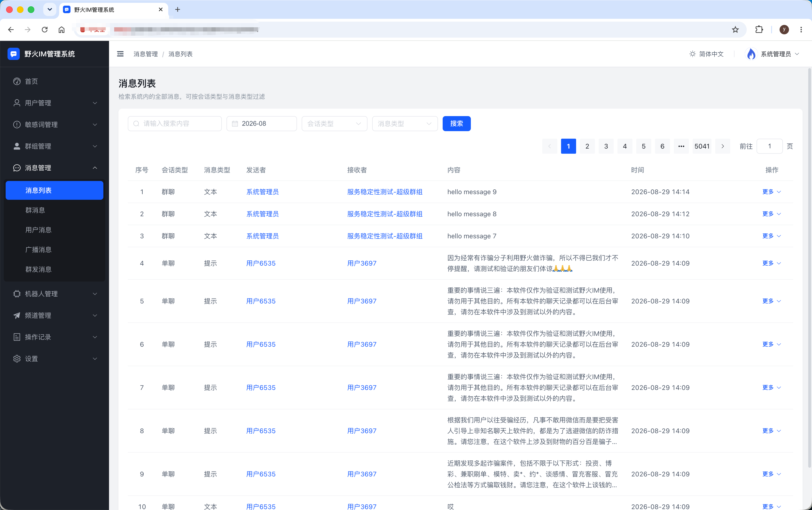
Task: Select 消息列表 submenu item
Action: pos(54,190)
